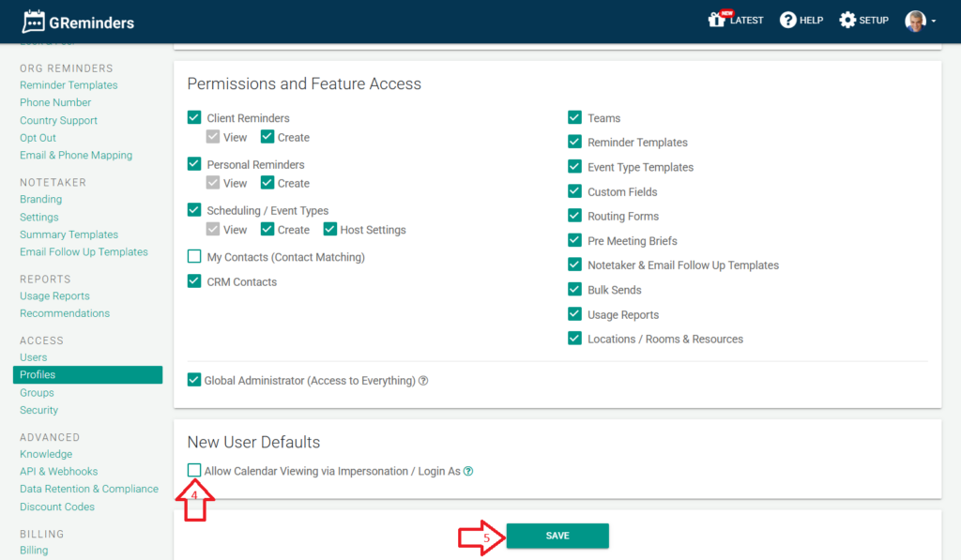Open Usage Reports under Reports sidebar
This screenshot has height=560, width=961.
coord(54,296)
